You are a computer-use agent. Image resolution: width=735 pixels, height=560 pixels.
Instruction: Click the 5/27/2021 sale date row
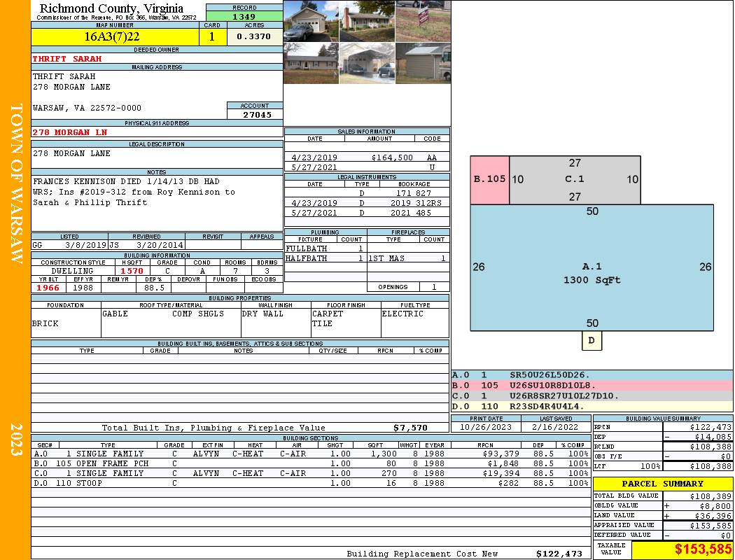(x=367, y=167)
